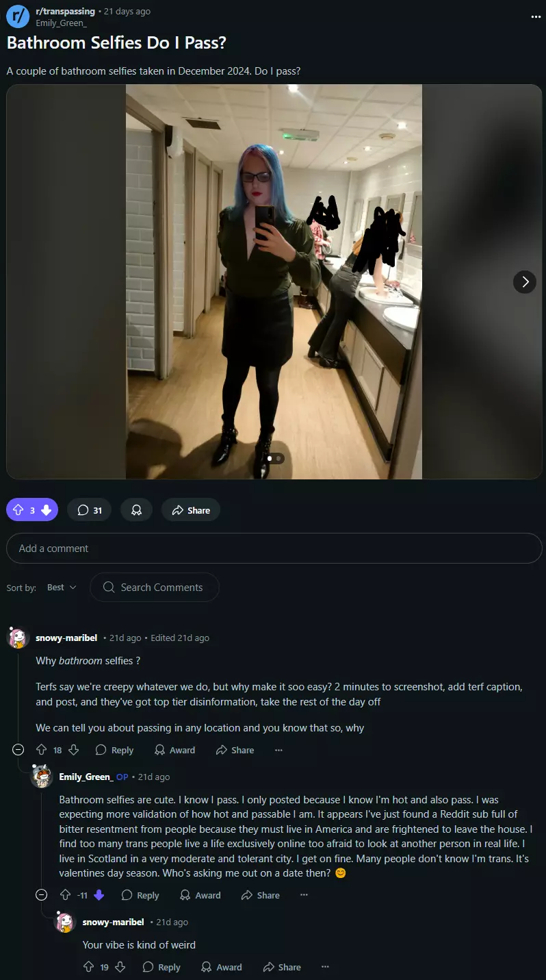Open the Sort by Best dropdown
546x980 pixels.
62,588
